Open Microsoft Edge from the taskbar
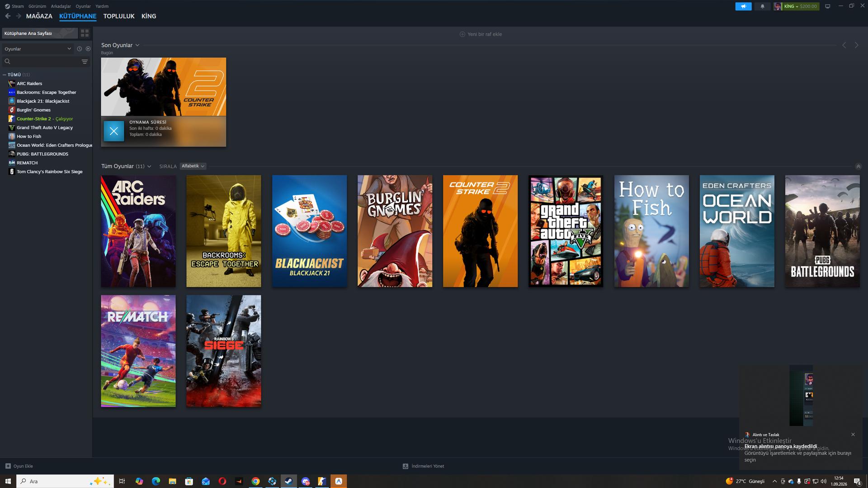 click(x=156, y=481)
